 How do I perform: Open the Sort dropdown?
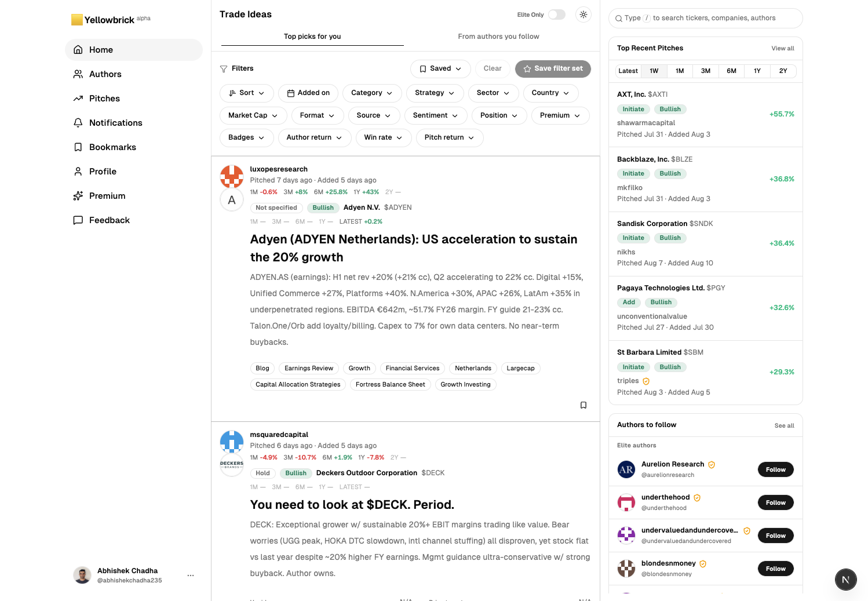247,93
